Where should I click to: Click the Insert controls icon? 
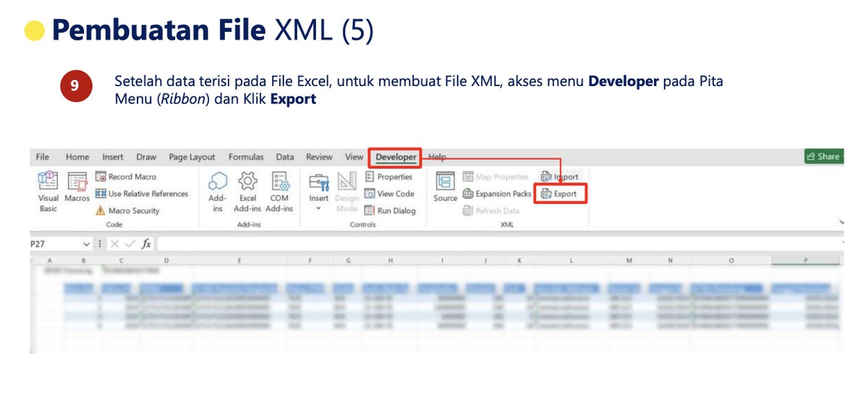[x=319, y=182]
